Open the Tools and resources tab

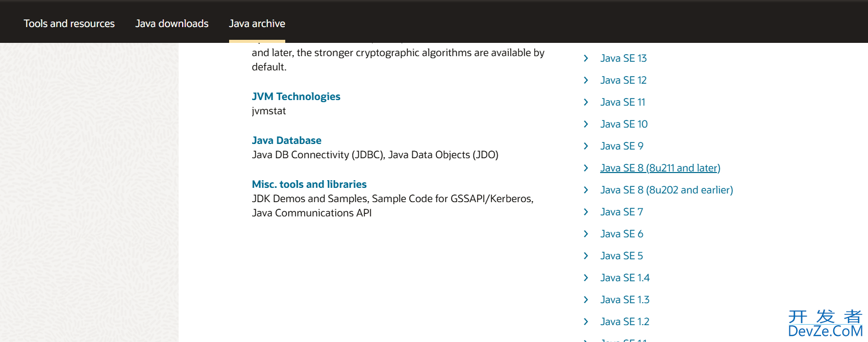(69, 23)
